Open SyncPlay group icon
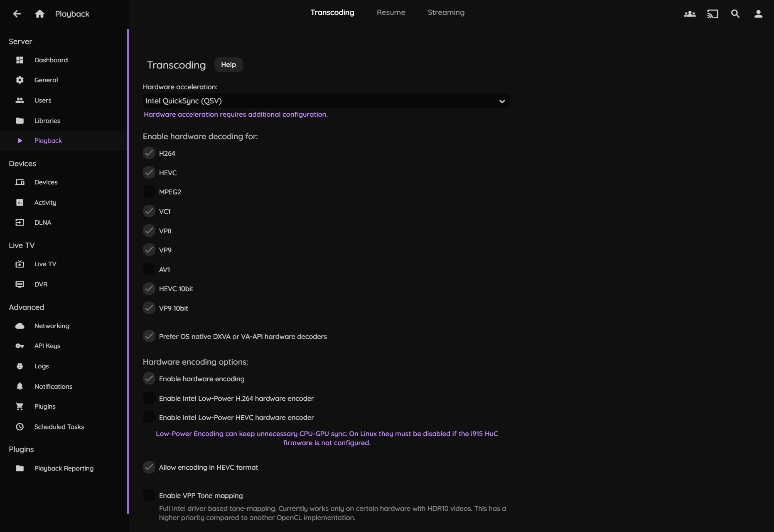This screenshot has width=774, height=532. pos(690,14)
